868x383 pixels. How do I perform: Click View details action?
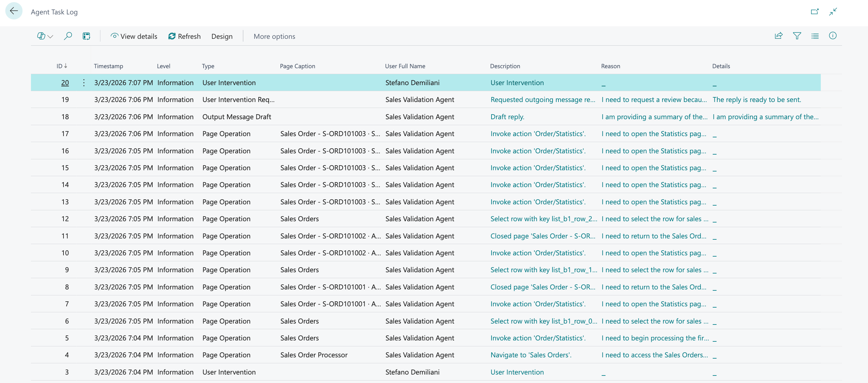tap(134, 36)
